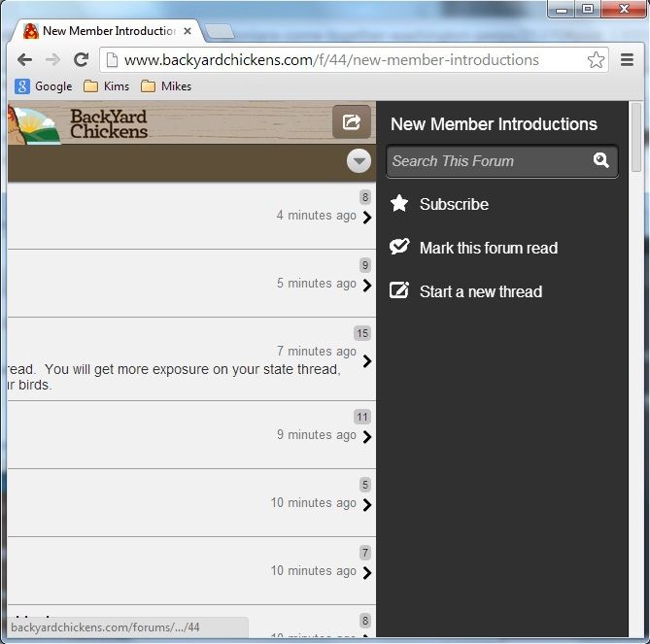Click the Subscribe star icon
The width and height of the screenshot is (650, 644).
click(398, 203)
